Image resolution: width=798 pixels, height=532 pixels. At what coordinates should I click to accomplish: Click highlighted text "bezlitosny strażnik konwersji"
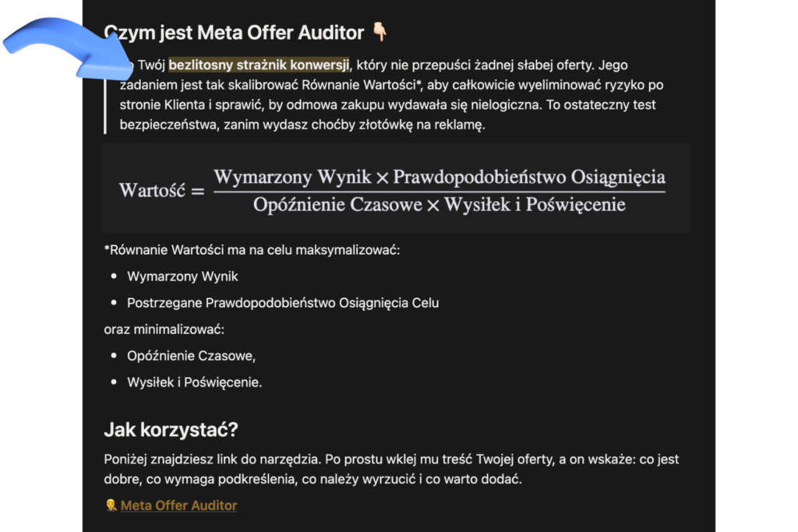pyautogui.click(x=260, y=65)
